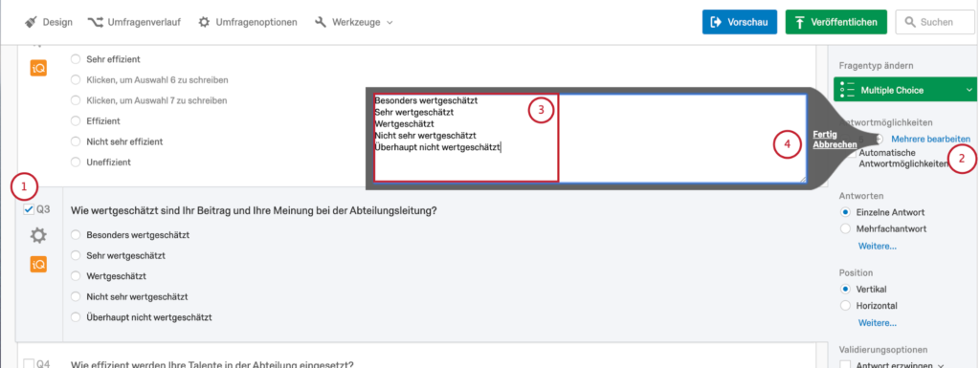
Task: Select 'Mehrfachantwort' radio button
Action: pyautogui.click(x=846, y=228)
